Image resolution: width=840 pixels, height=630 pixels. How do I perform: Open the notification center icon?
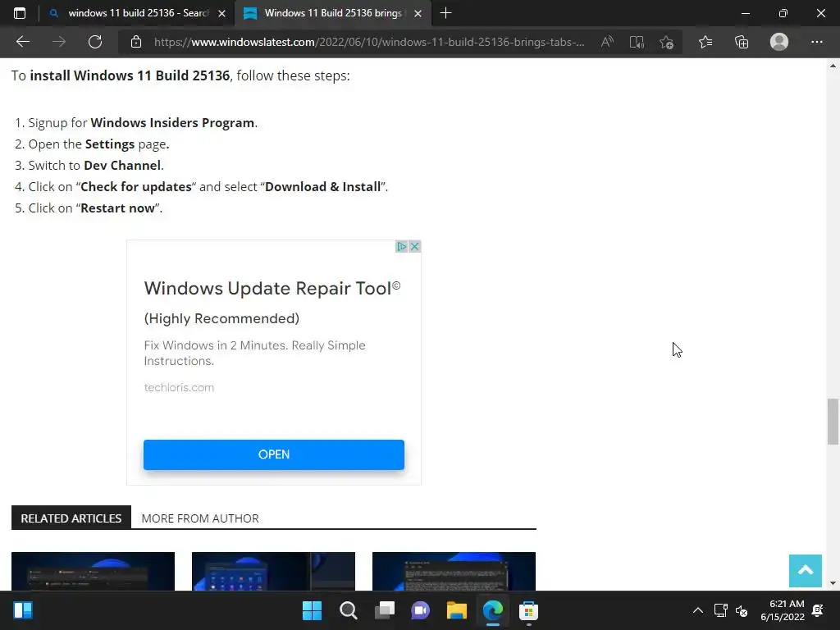(x=818, y=610)
